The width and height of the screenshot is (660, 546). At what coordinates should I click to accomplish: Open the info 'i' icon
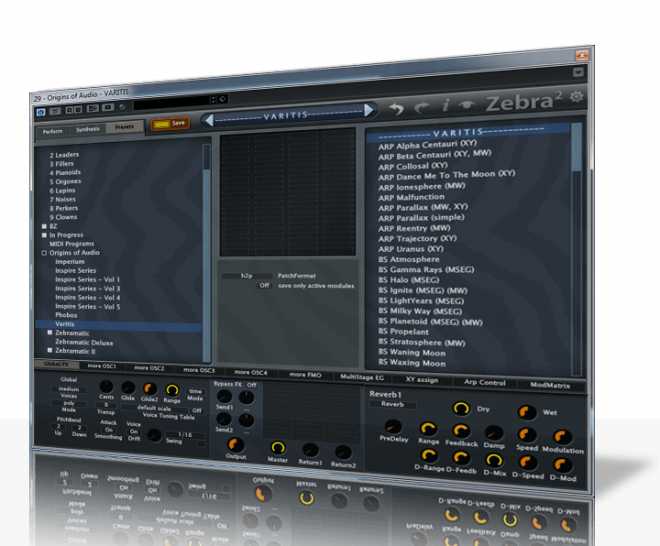(x=445, y=105)
